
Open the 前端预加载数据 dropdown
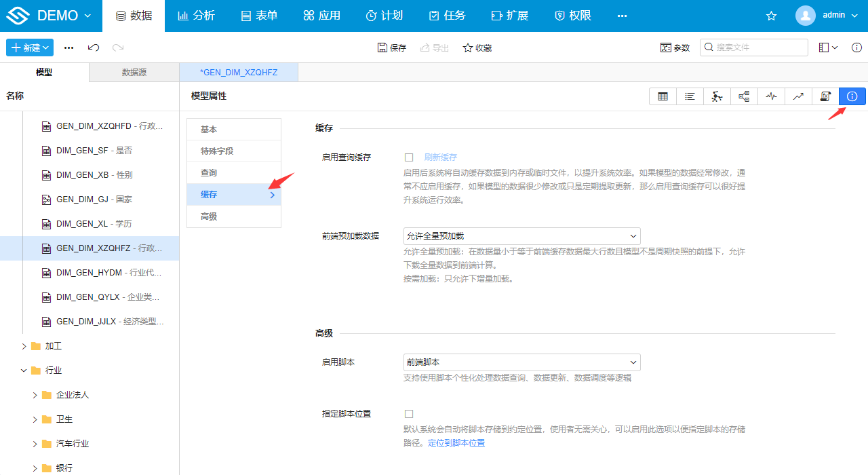coord(521,236)
